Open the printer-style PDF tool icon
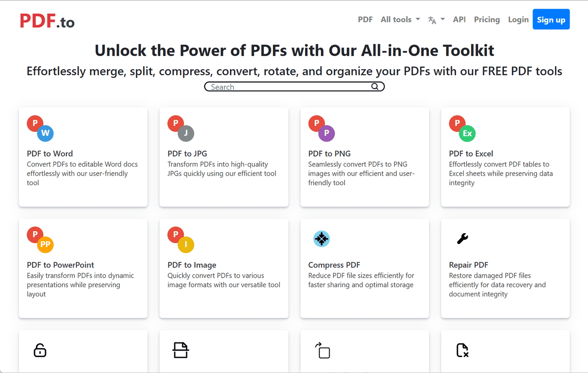This screenshot has width=588, height=373. 181,350
